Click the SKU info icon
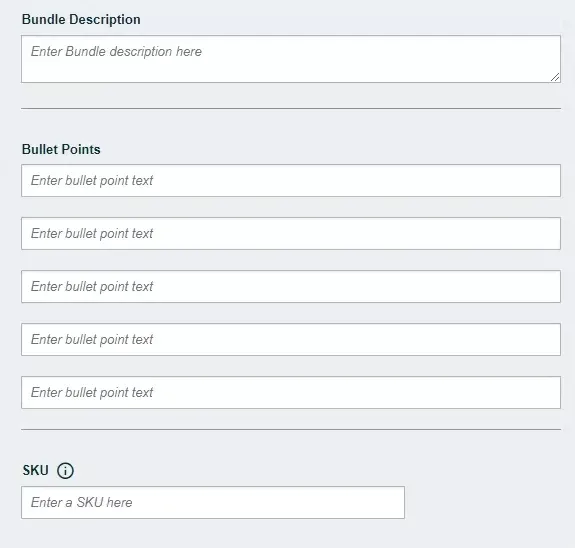575x548 pixels. pyautogui.click(x=65, y=470)
